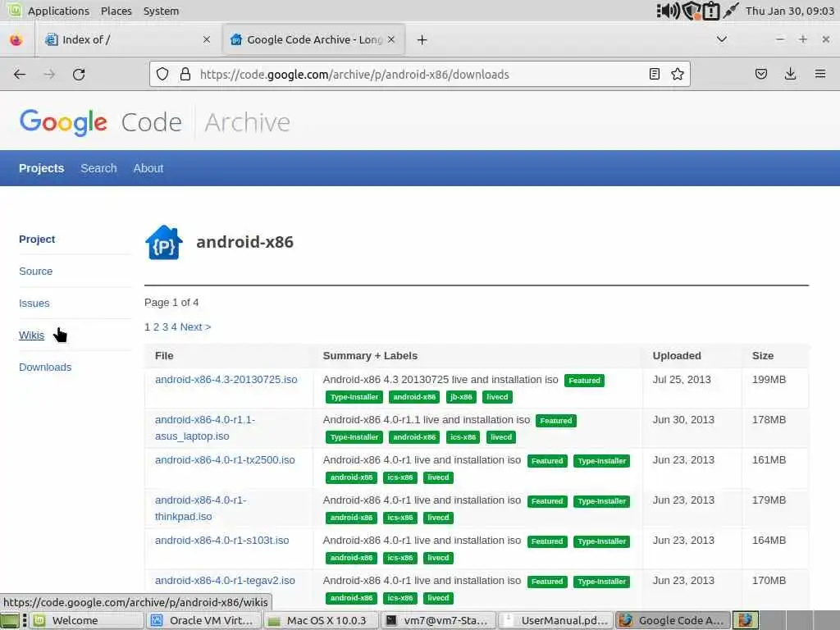The height and width of the screenshot is (630, 840).
Task: Click the 'Next >' pagination link
Action: click(x=195, y=326)
